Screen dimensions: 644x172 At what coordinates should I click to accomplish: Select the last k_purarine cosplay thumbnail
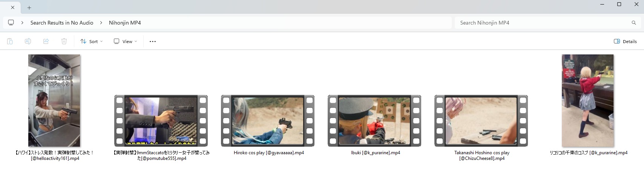(588, 101)
